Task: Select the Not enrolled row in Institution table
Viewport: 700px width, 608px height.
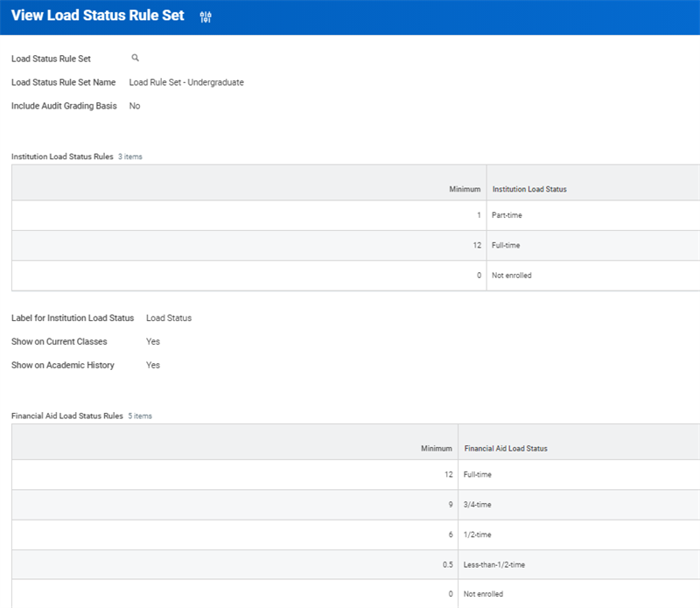Action: [x=356, y=276]
